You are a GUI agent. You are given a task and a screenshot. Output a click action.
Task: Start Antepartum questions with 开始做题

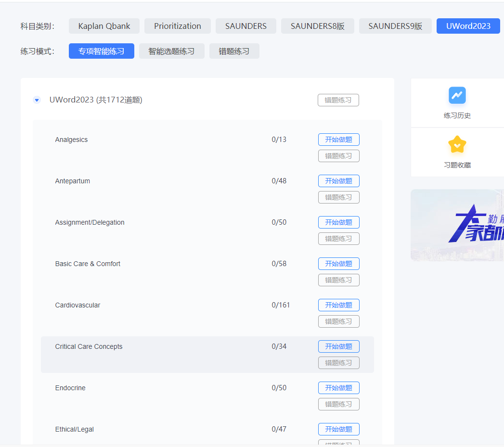tap(339, 181)
